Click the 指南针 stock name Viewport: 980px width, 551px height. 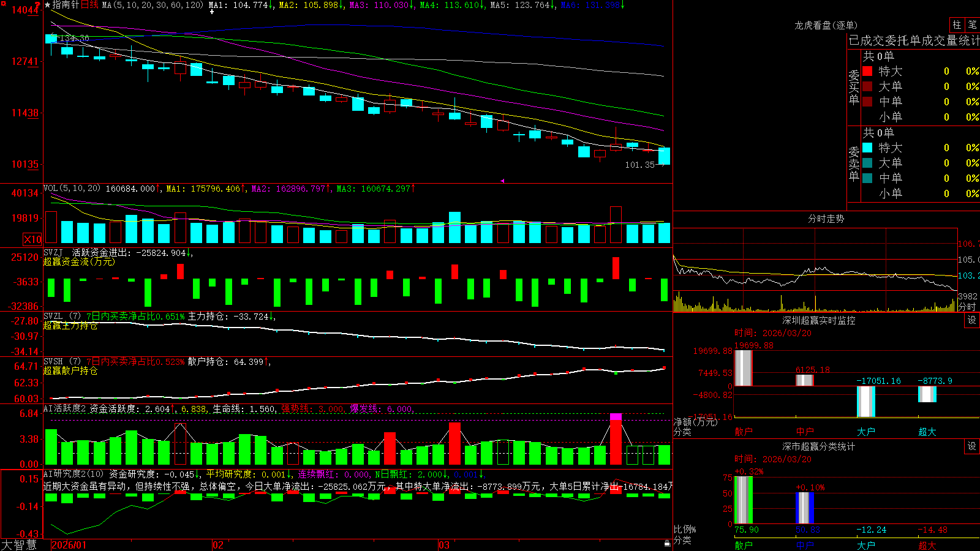coord(66,5)
